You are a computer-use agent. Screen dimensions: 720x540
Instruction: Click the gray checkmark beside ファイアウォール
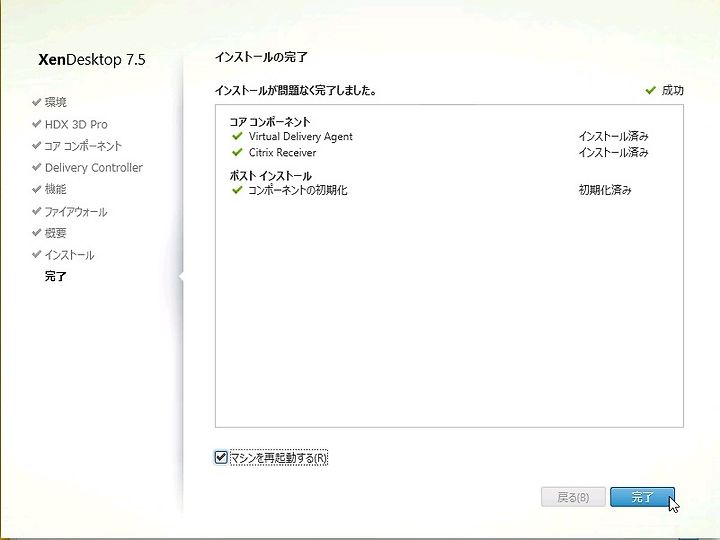pos(37,211)
